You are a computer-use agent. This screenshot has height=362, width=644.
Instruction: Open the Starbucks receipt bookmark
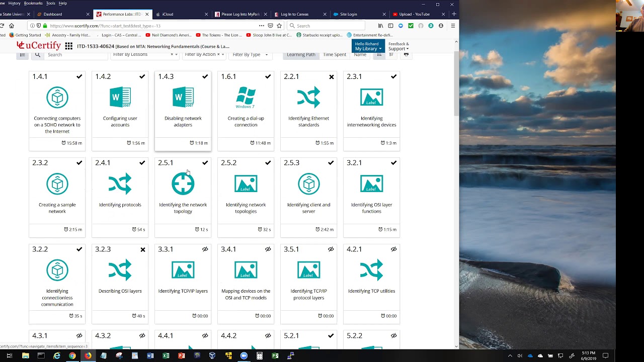pyautogui.click(x=320, y=35)
